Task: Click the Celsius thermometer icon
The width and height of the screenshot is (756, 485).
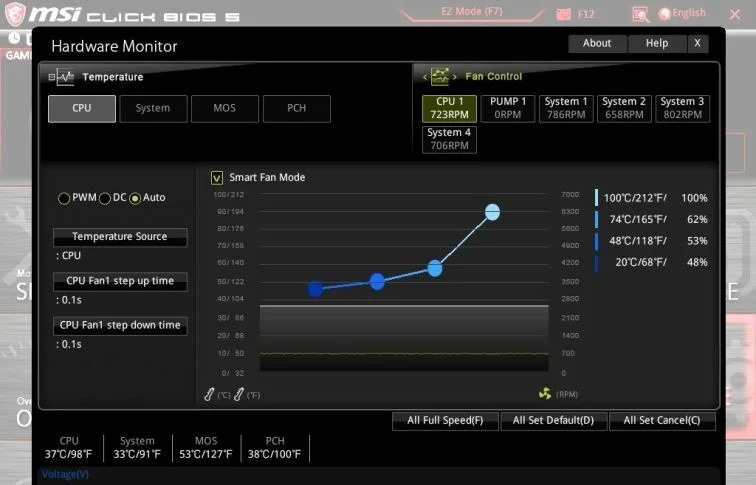Action: [x=209, y=395]
